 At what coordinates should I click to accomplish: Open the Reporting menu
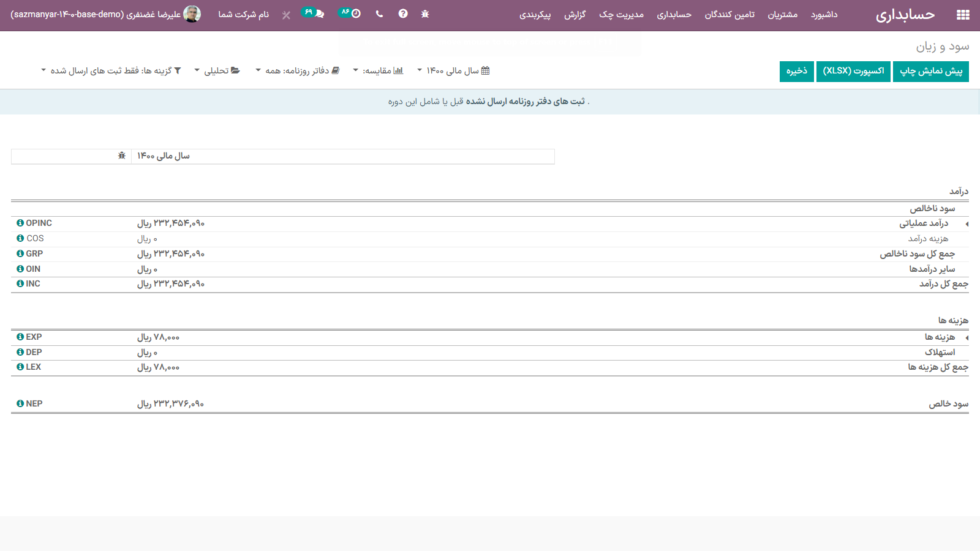pos(575,15)
